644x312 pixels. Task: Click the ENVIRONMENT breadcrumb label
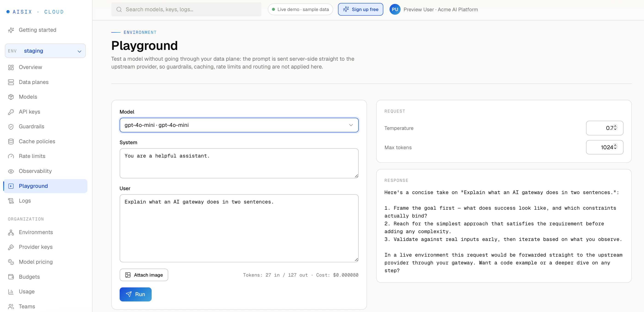tap(140, 32)
